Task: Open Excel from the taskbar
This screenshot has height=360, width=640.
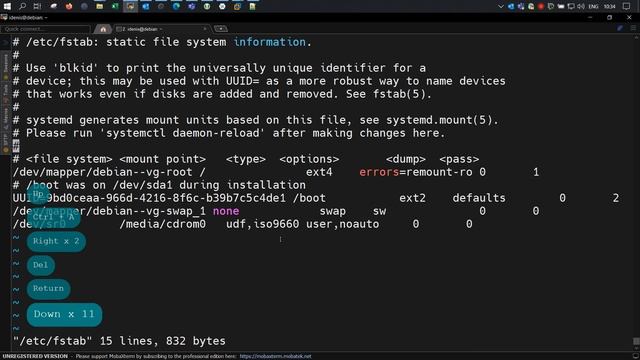Action: tap(115, 6)
